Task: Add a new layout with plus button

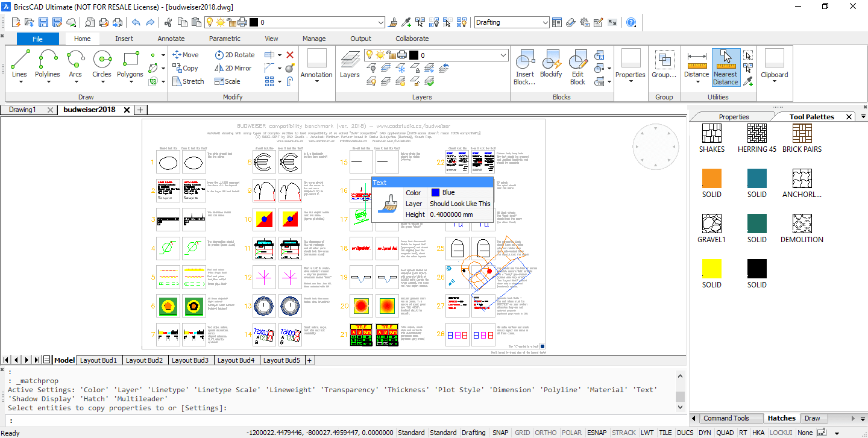Action: click(x=309, y=360)
